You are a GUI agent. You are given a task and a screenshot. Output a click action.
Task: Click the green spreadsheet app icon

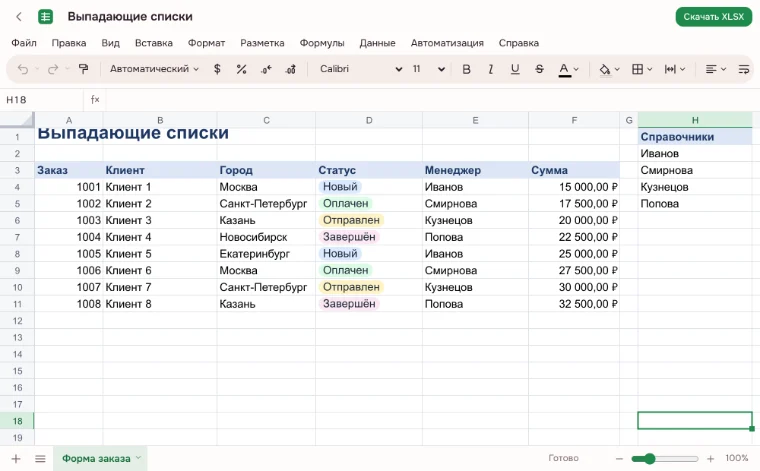45,16
